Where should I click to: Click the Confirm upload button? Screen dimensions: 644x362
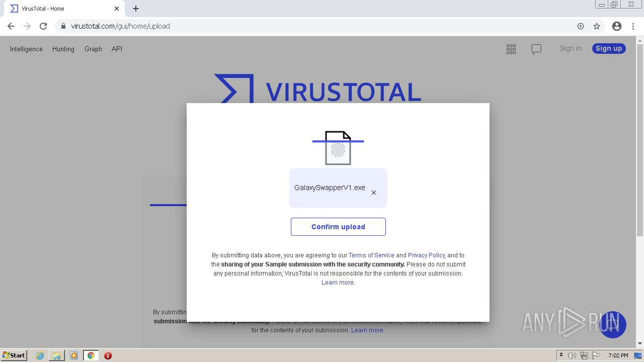point(338,227)
